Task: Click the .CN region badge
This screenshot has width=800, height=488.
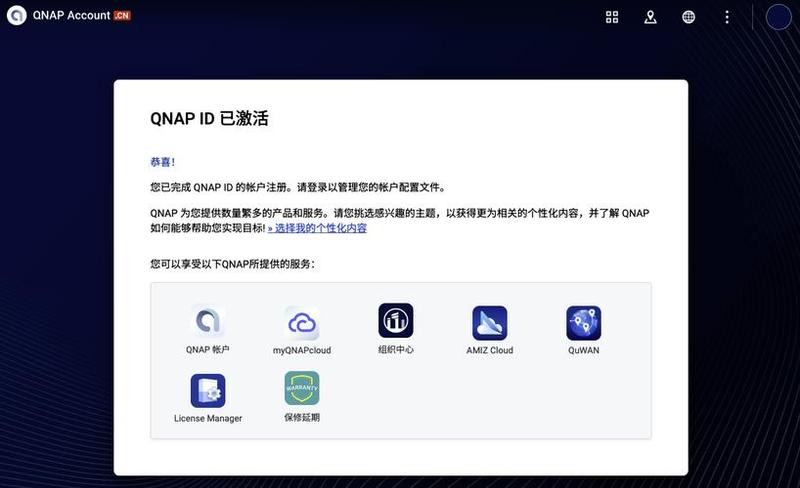Action: tap(122, 15)
